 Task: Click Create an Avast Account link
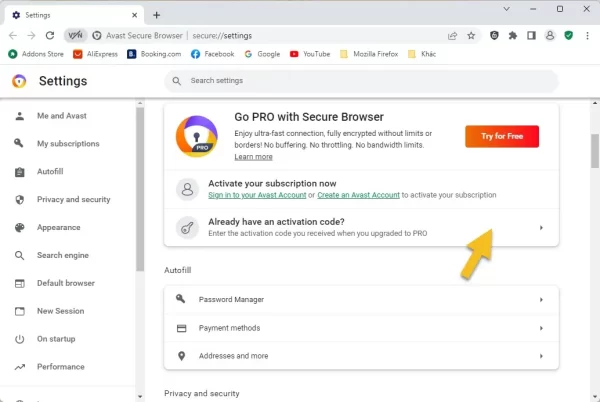click(358, 195)
